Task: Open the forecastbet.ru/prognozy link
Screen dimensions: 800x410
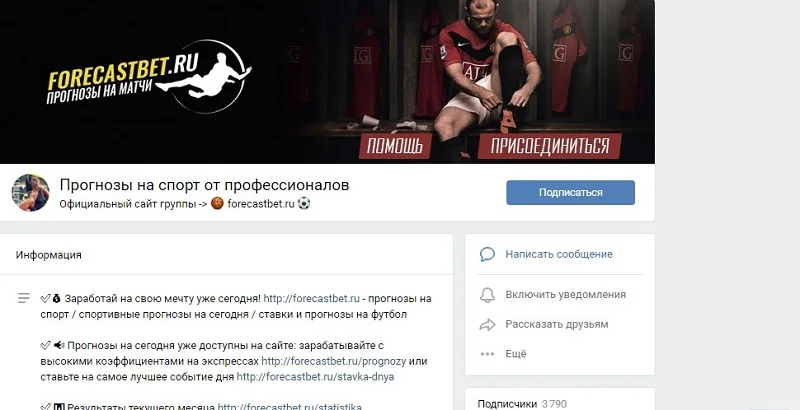Action: tap(334, 362)
